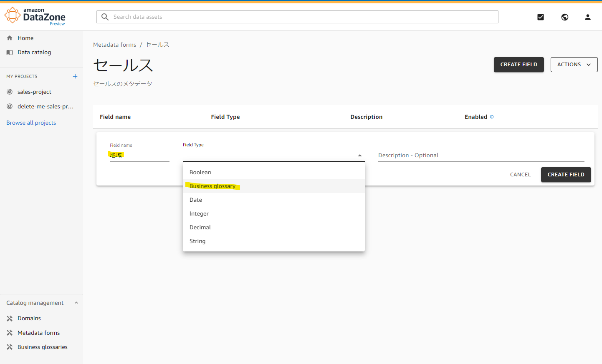This screenshot has width=602, height=364.
Task: Click the Description - Optional input
Action: pyautogui.click(x=481, y=155)
